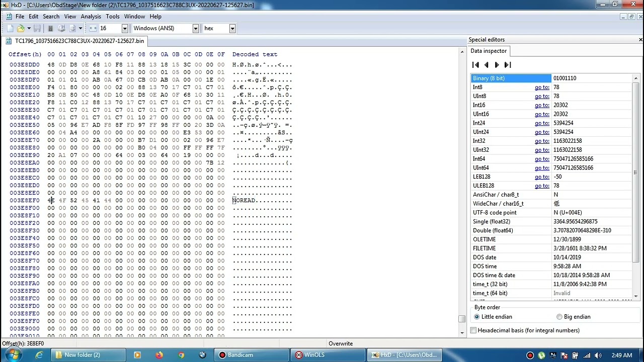Open the recent files dropdown arrow beside Open

point(29,28)
